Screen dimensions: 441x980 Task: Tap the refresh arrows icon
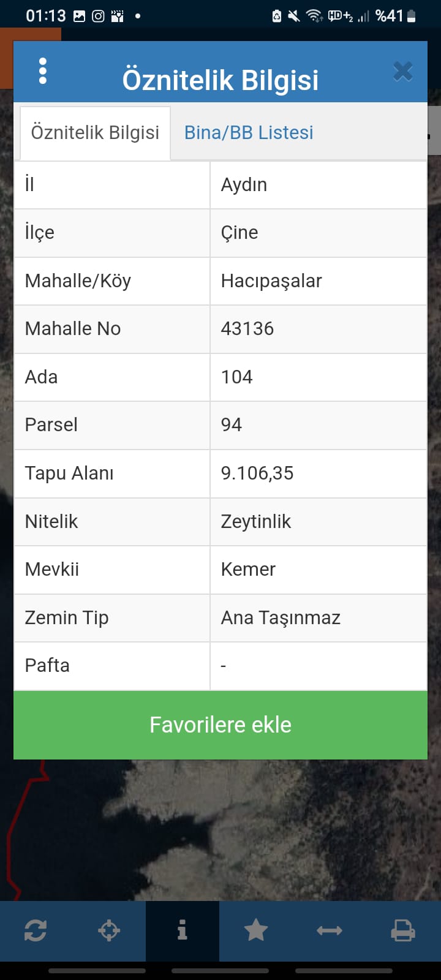tap(36, 931)
